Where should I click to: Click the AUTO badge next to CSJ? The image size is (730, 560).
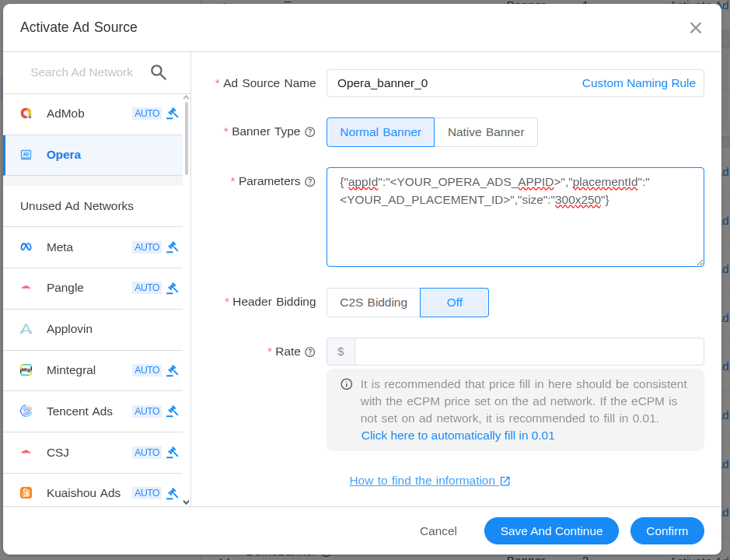[x=147, y=452]
